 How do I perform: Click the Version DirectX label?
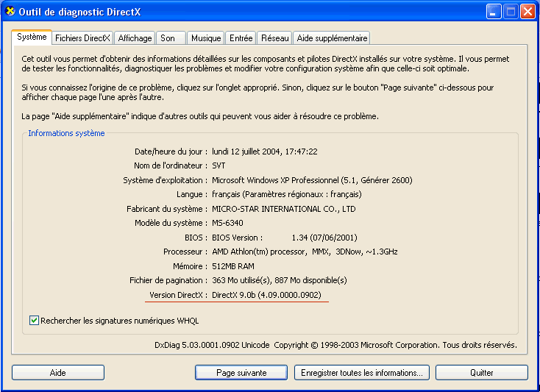tap(178, 295)
